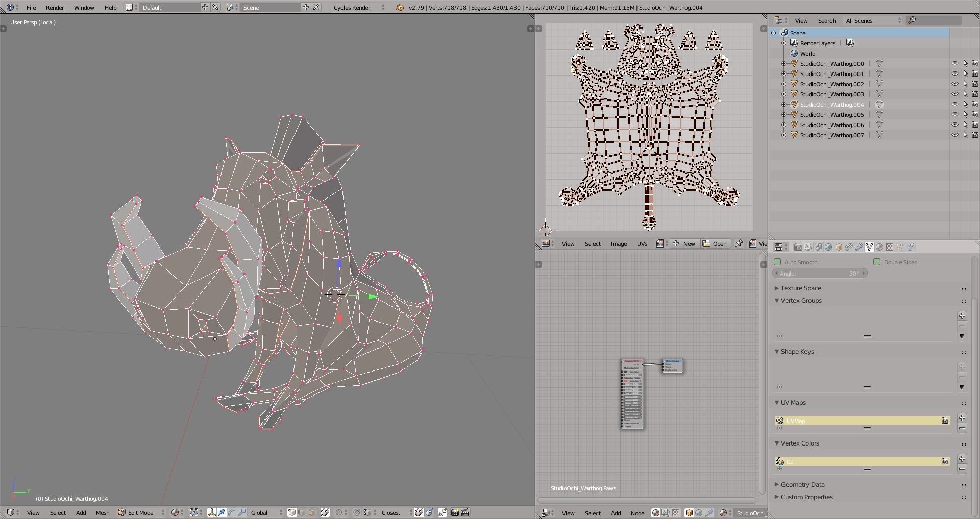Hide StudioOchi_Warthog.000 in viewport
The height and width of the screenshot is (519, 980).
pos(954,64)
